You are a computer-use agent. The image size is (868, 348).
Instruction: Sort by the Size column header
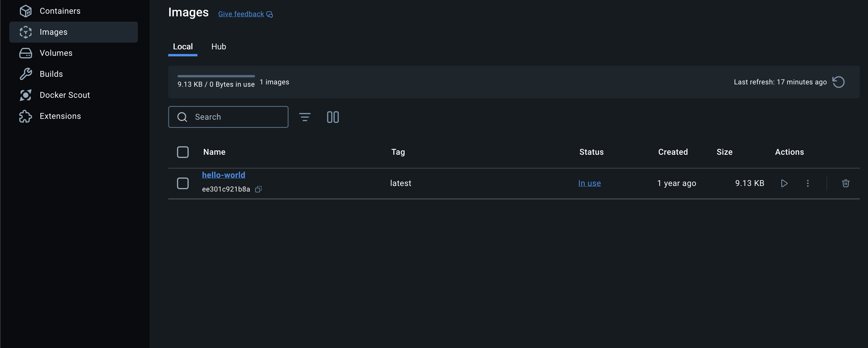pos(725,152)
